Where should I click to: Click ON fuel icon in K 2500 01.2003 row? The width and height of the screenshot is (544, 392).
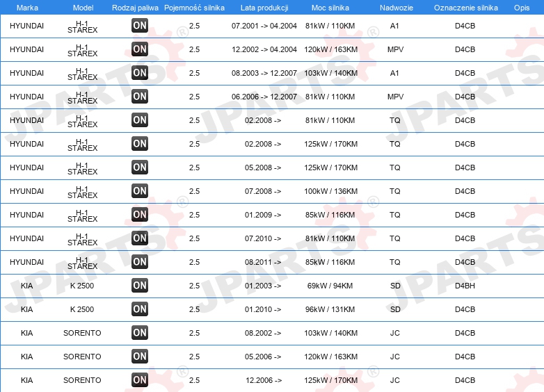point(140,285)
